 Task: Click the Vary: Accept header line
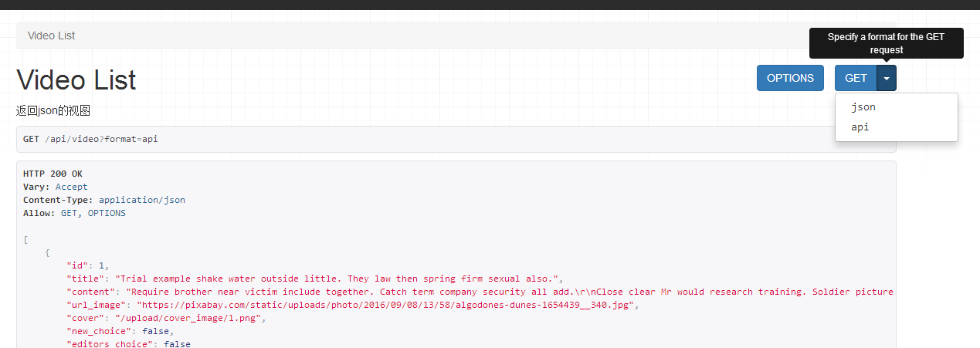point(56,187)
